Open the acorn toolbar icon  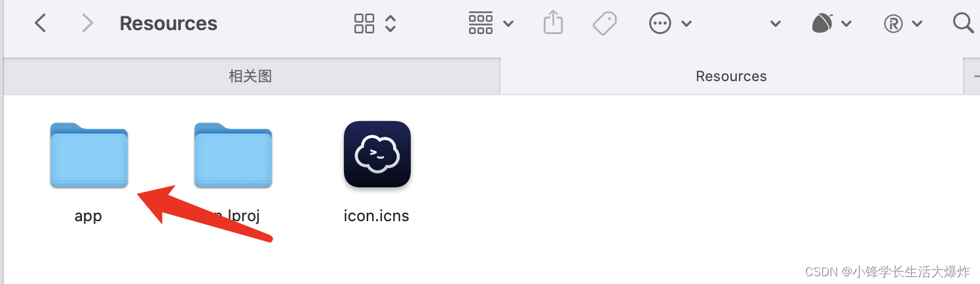[821, 24]
